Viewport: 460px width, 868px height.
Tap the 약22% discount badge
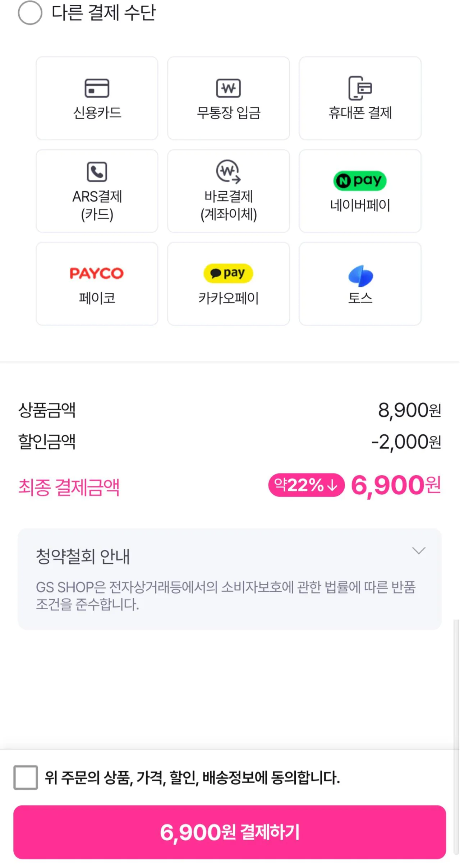coord(306,485)
